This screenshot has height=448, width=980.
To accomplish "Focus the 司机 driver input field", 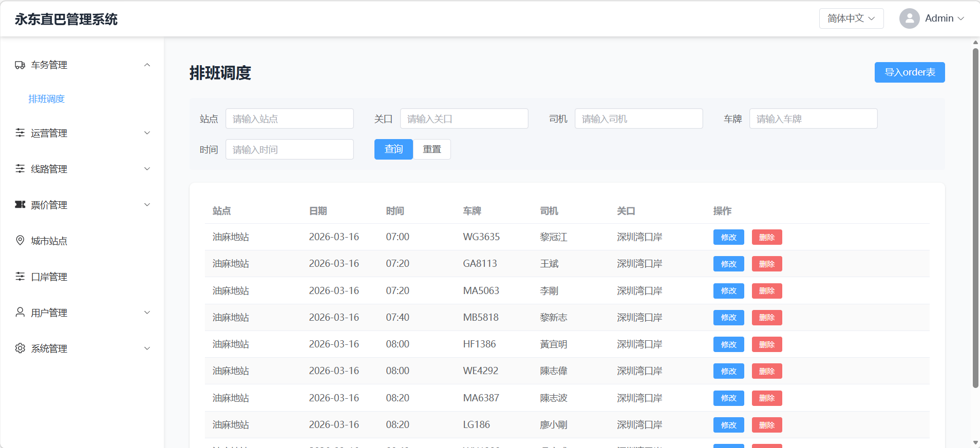I will click(x=638, y=119).
